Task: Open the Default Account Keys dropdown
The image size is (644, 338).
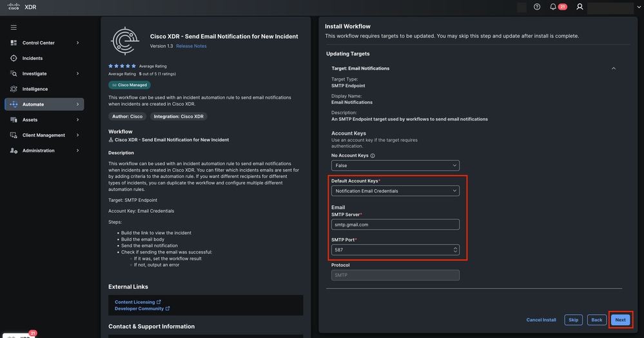Action: tap(395, 191)
